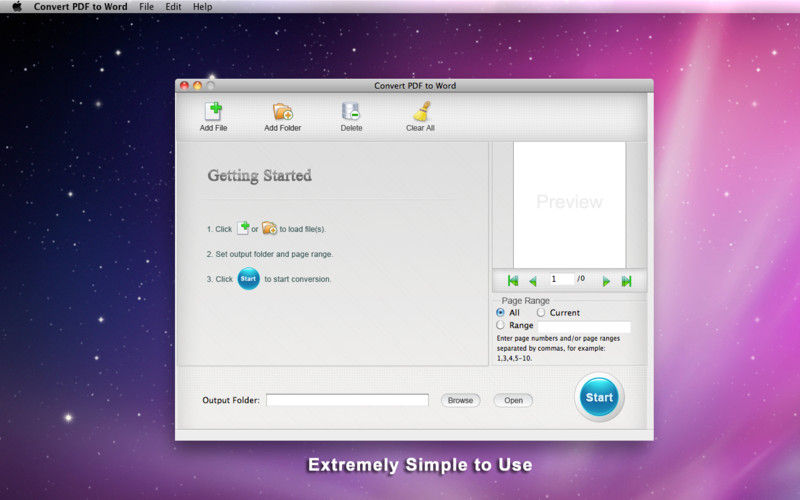The width and height of the screenshot is (800, 500).
Task: Select the Range radio button
Action: (501, 325)
